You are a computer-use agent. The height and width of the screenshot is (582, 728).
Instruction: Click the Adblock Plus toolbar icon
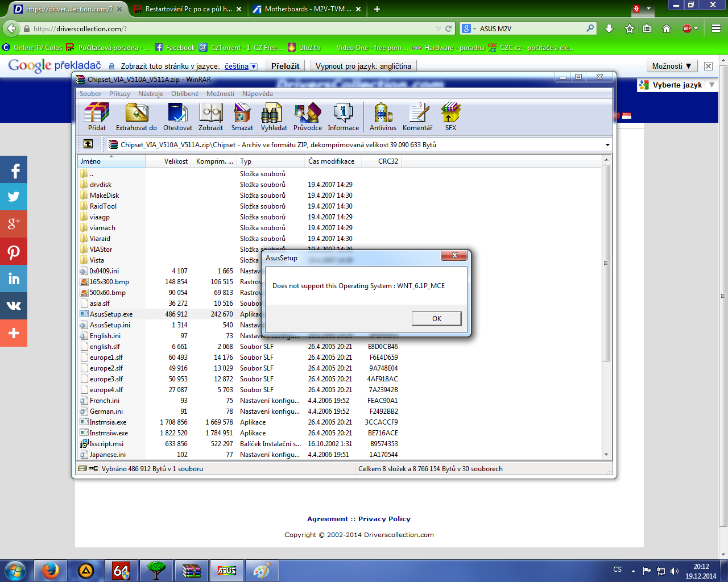click(x=687, y=28)
